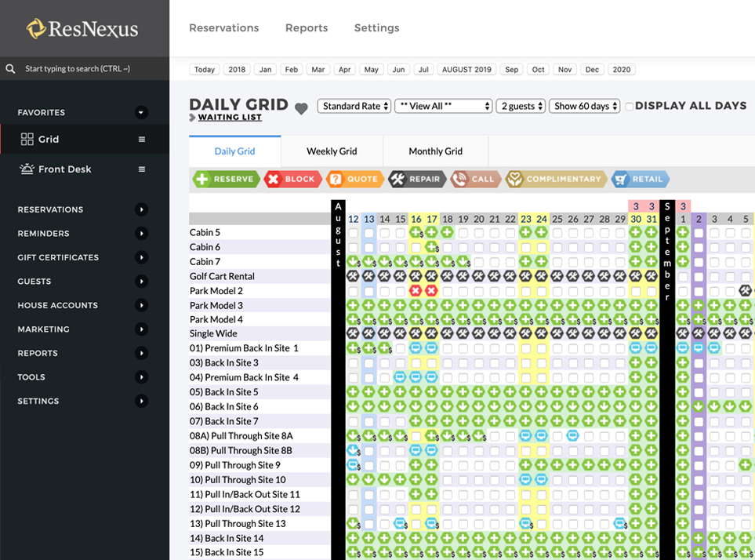Image resolution: width=755 pixels, height=560 pixels.
Task: Switch to the Weekly Grid tab
Action: tap(332, 151)
